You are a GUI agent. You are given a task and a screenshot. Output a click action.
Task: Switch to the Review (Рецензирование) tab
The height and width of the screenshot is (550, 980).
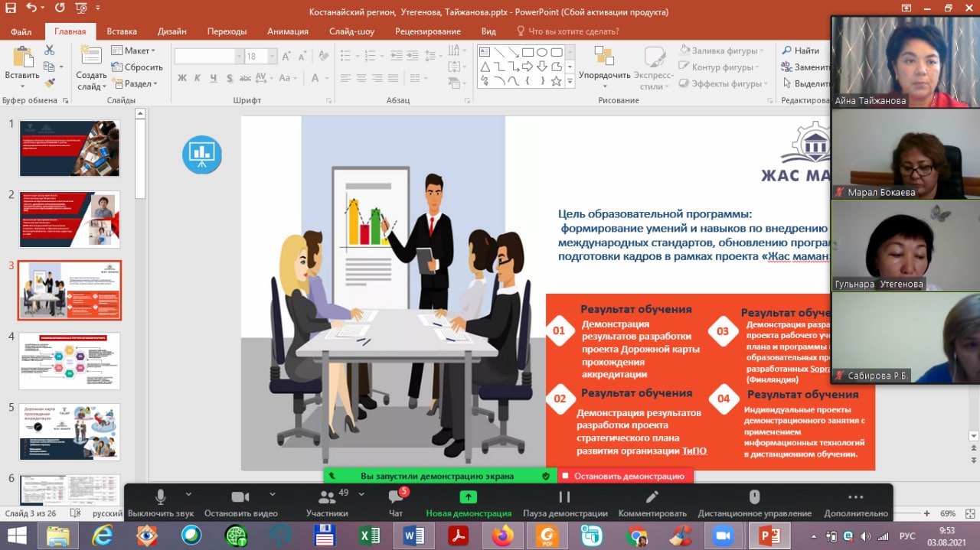coord(428,31)
